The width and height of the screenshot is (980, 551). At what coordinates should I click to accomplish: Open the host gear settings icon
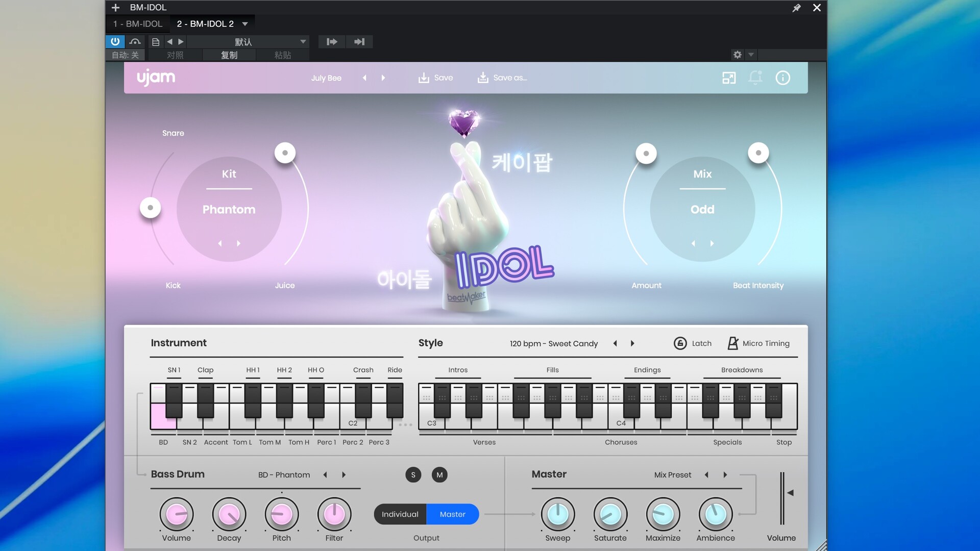[738, 55]
